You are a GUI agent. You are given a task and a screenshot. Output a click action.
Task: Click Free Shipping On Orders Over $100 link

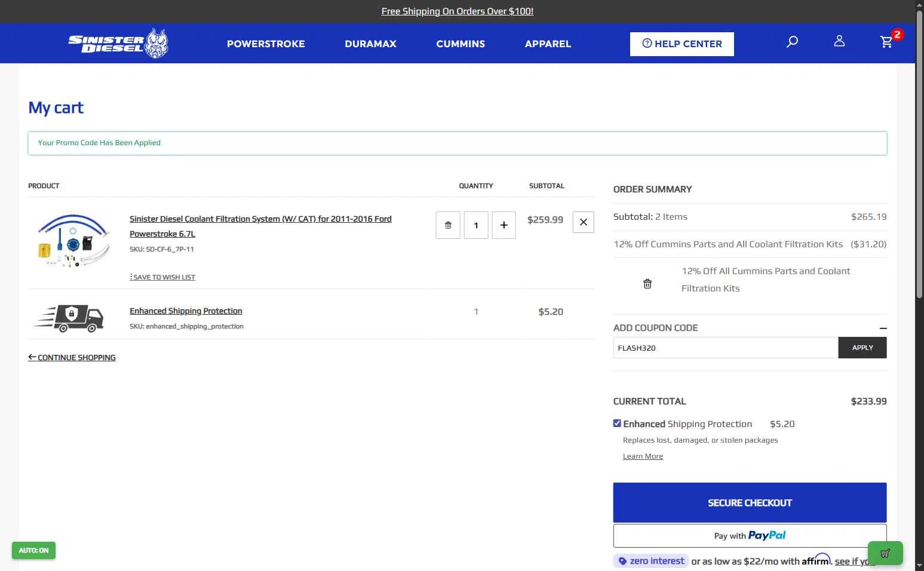point(458,11)
